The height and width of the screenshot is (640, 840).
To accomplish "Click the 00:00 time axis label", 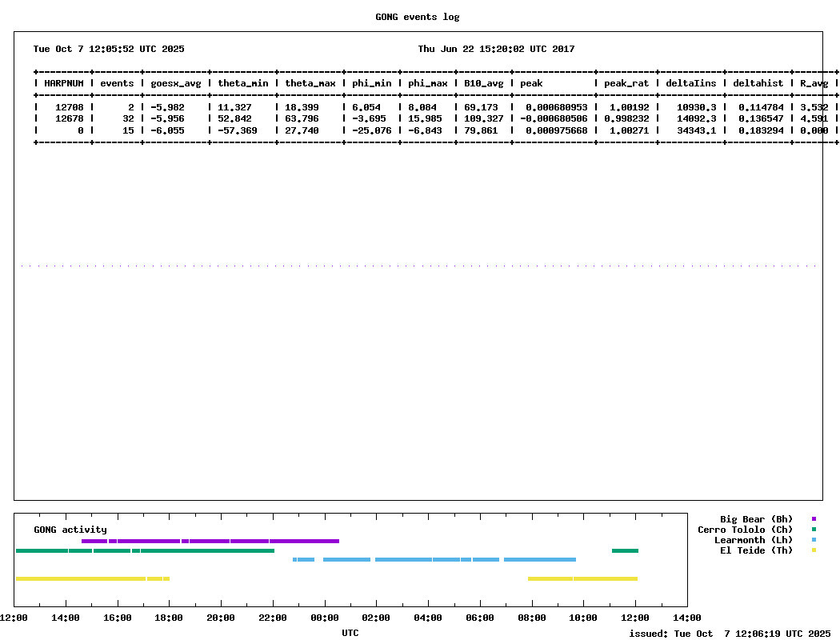I will (325, 618).
